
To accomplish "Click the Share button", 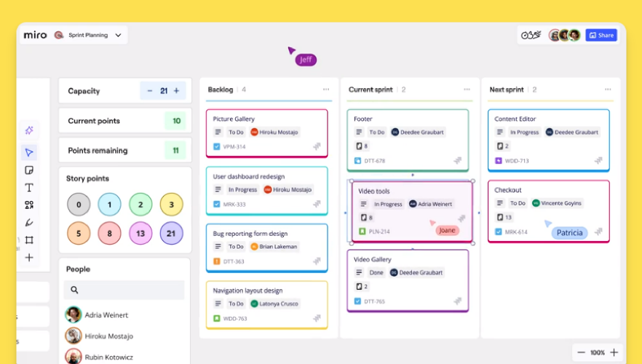I will pos(601,35).
